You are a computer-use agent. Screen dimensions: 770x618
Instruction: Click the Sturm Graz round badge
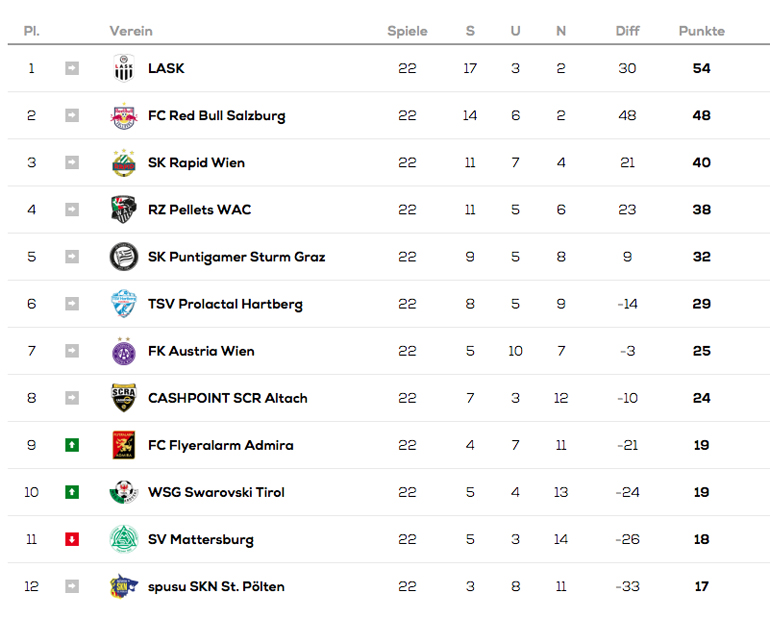tap(123, 257)
